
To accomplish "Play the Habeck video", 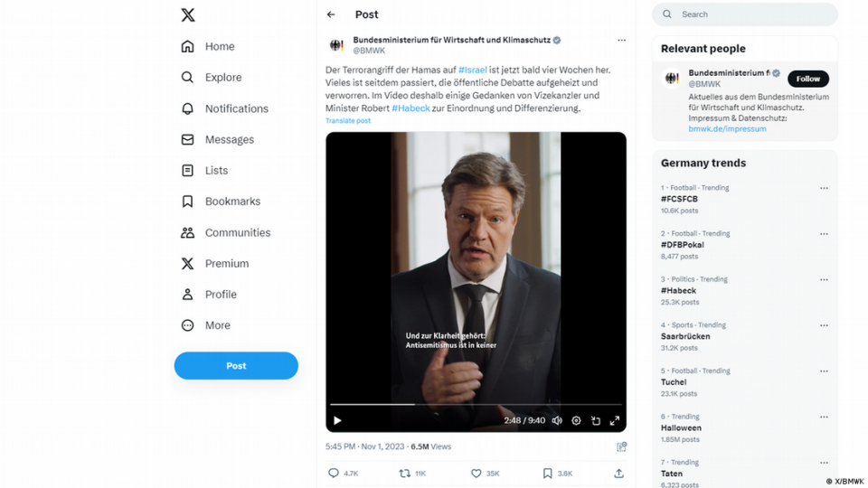I will (x=337, y=420).
